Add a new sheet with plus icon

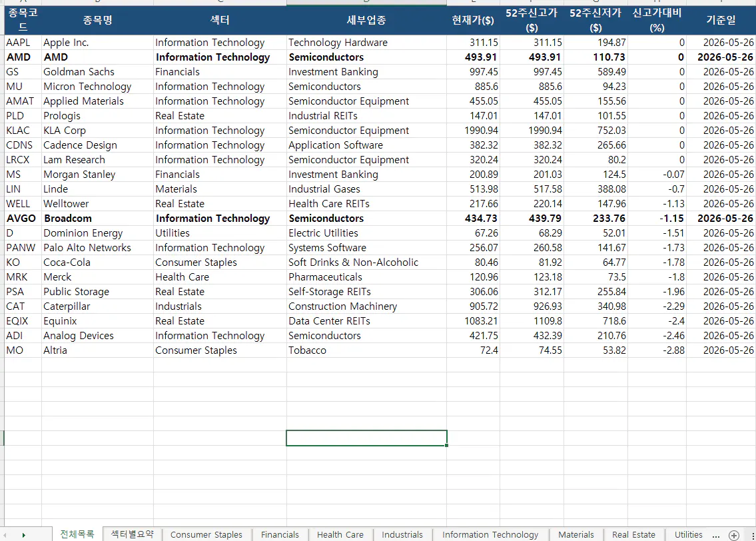[734, 535]
